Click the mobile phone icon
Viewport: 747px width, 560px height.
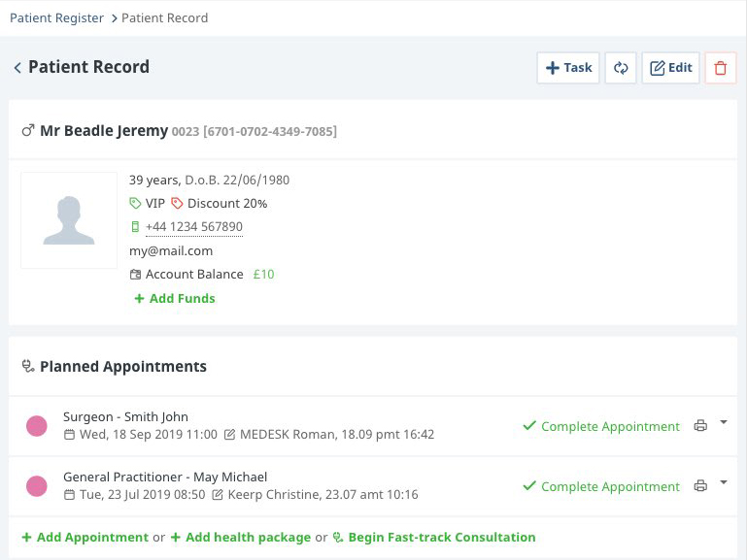(135, 227)
